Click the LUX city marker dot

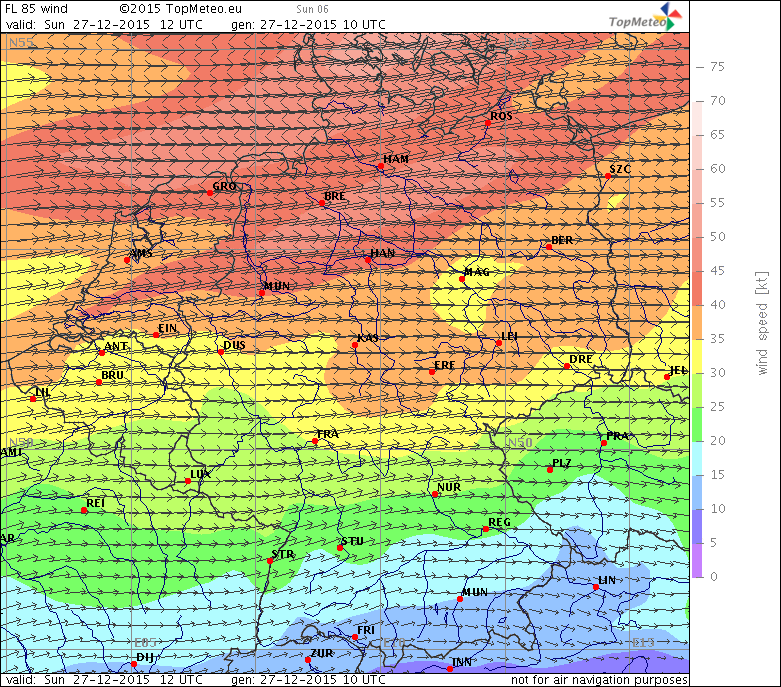pos(188,481)
